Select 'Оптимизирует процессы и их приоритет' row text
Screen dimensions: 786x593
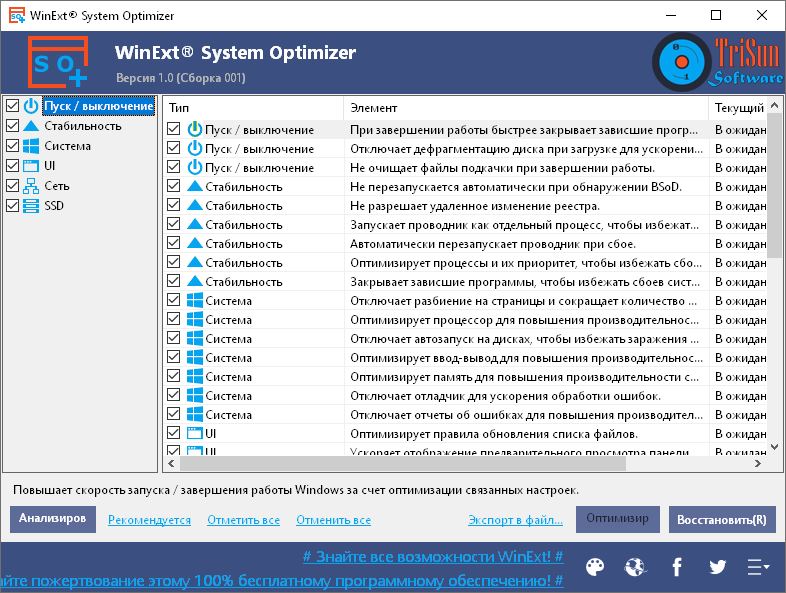[526, 263]
